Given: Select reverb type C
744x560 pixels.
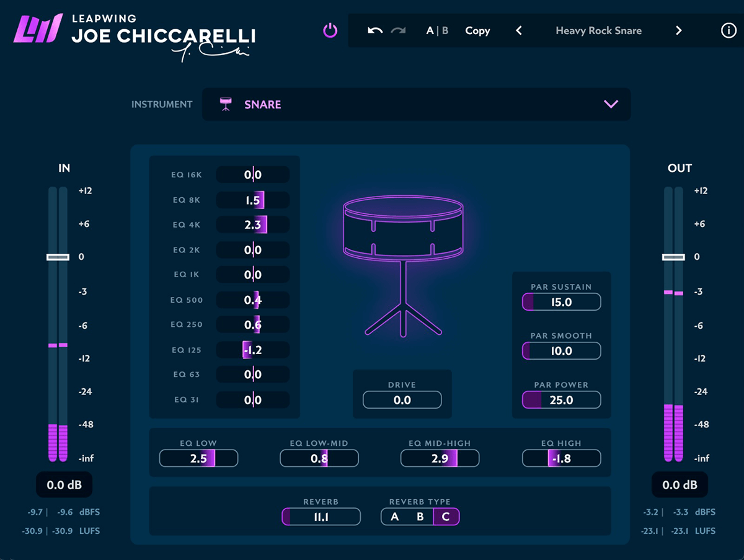Looking at the screenshot, I should pyautogui.click(x=446, y=517).
